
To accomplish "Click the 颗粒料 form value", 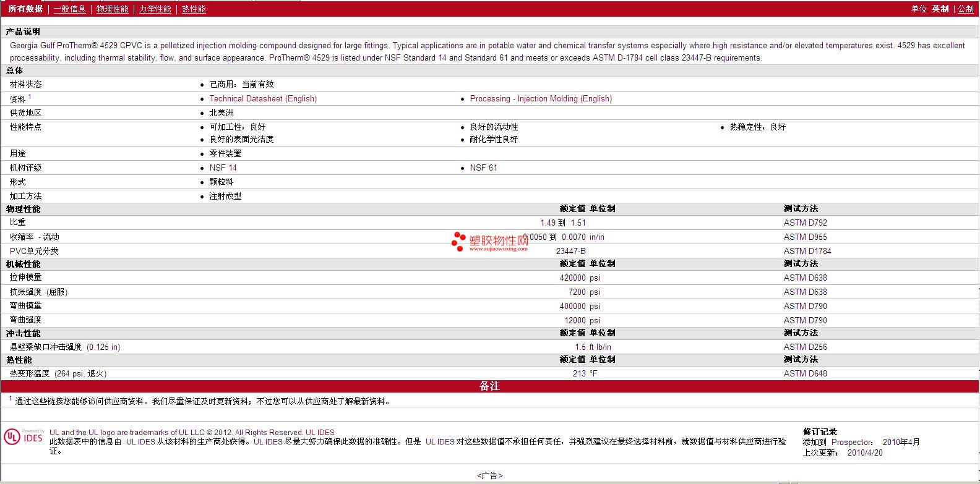I will tap(221, 182).
